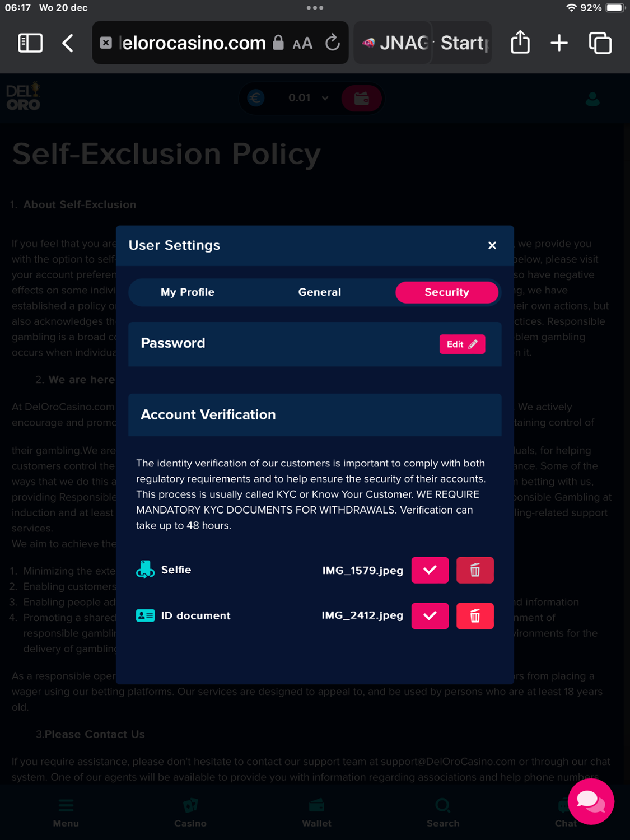
Task: Open the user account profile menu
Action: pyautogui.click(x=592, y=100)
